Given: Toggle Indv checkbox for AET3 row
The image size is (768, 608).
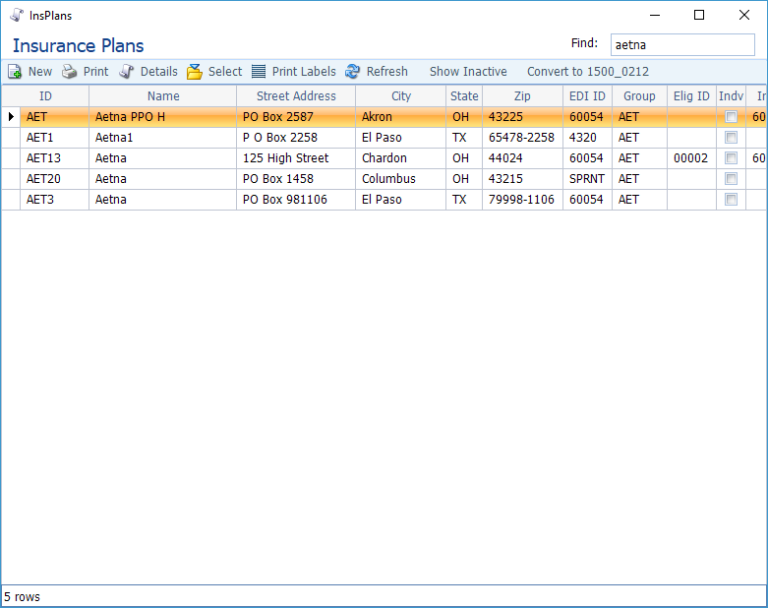Looking at the screenshot, I should 731,199.
